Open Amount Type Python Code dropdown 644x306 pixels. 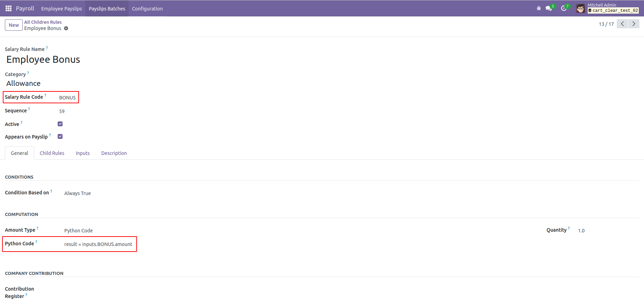79,231
